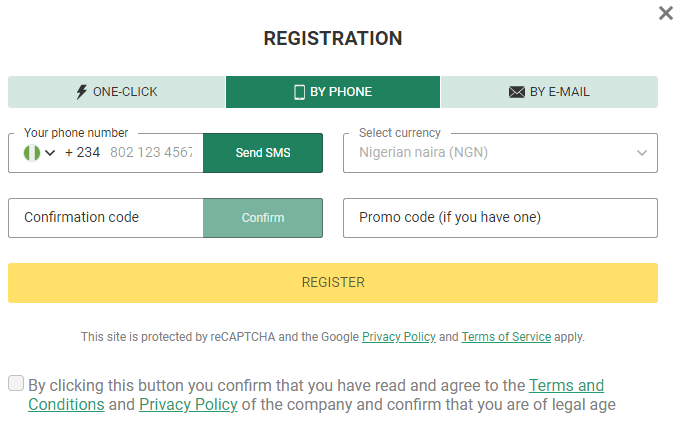Click the currency dropdown arrow

642,153
